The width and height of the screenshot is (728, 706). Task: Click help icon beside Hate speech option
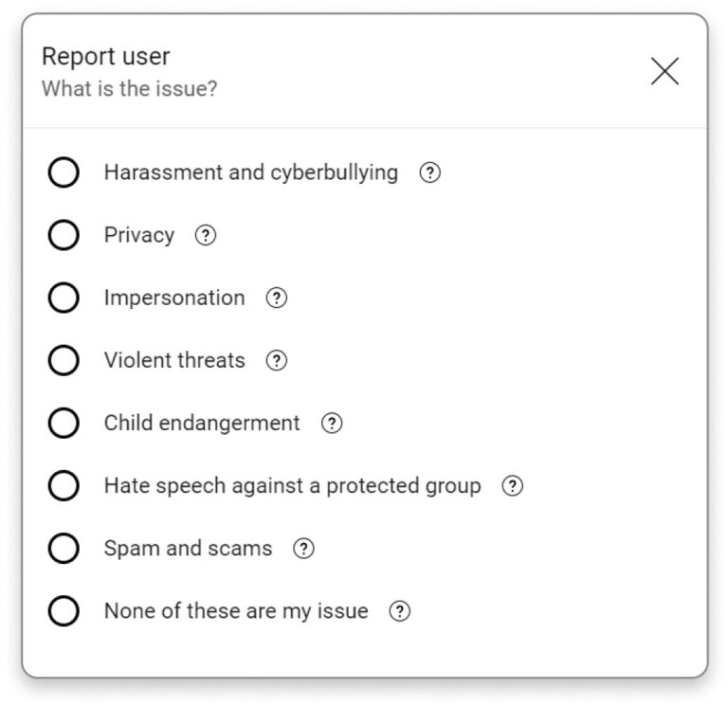[x=512, y=486]
